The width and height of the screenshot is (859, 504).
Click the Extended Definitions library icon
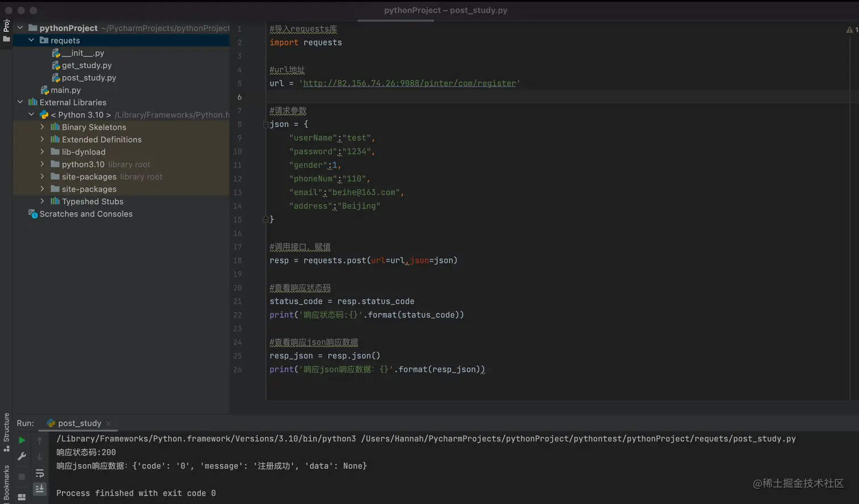click(x=55, y=140)
